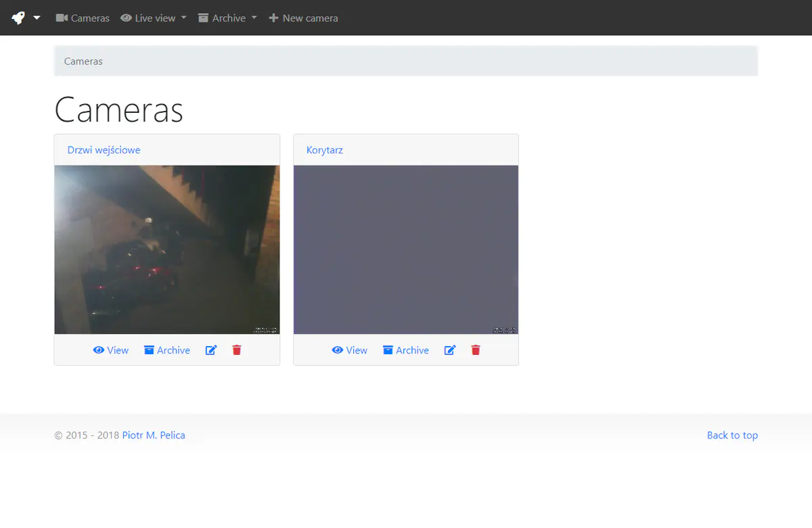Select New camera in the navbar
The width and height of the screenshot is (812, 528).
click(310, 18)
